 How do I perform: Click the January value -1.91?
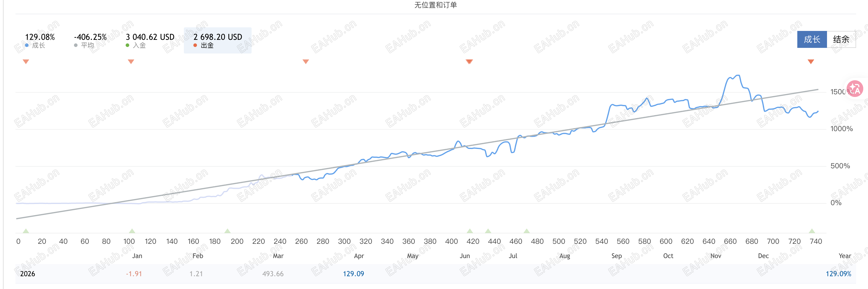(x=134, y=274)
